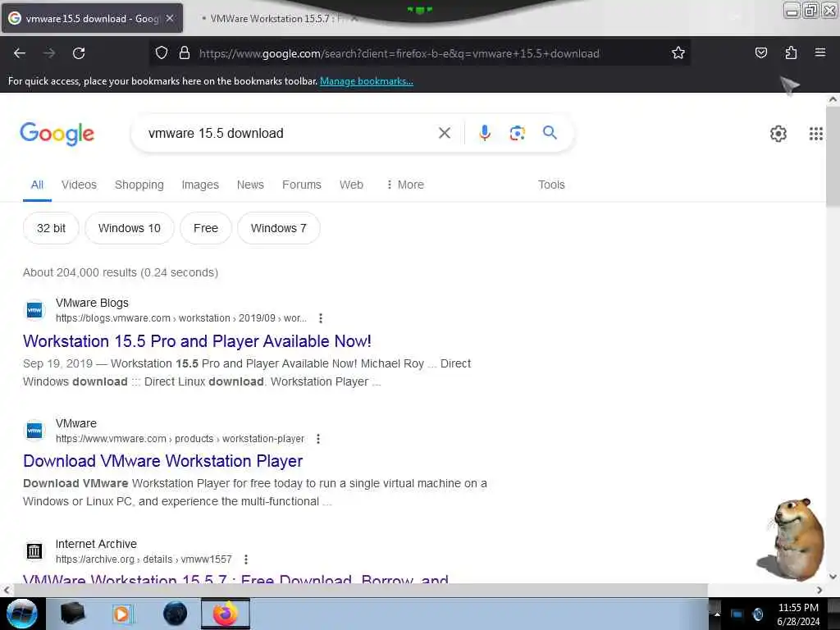840x630 pixels.
Task: Open the taskbar clock showing 11:55 PM
Action: (798, 614)
